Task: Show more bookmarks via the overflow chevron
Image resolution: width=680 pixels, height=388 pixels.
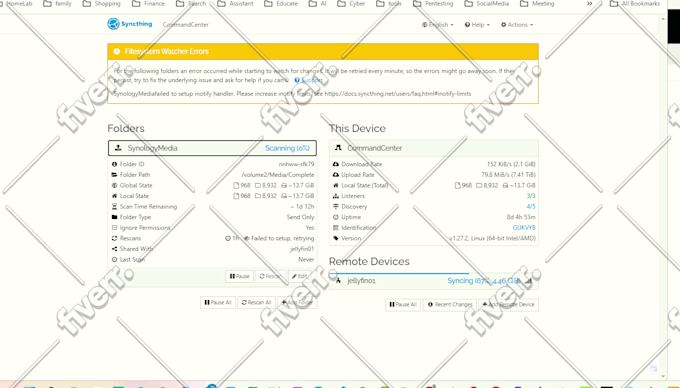Action: point(589,4)
